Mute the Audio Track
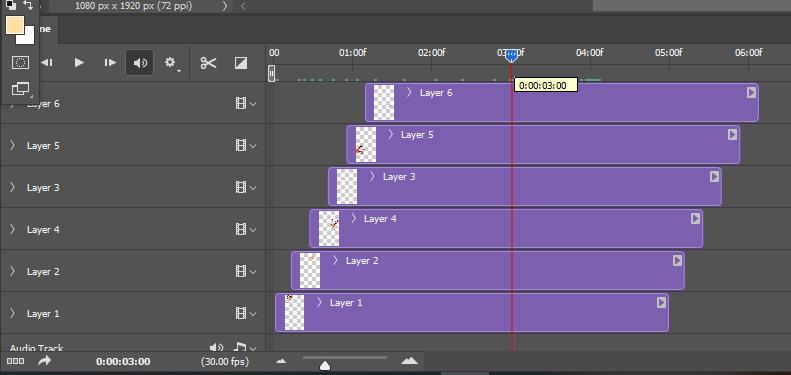This screenshot has width=791, height=375. click(216, 347)
